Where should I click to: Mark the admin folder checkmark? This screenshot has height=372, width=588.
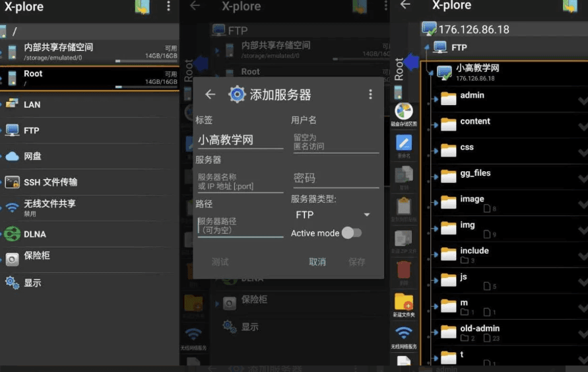[x=583, y=100]
